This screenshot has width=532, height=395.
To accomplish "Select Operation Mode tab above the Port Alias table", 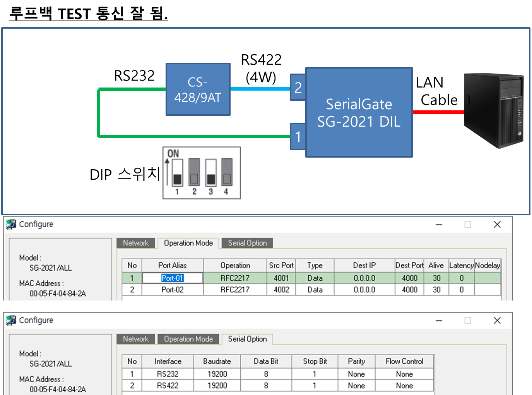I will [x=188, y=243].
